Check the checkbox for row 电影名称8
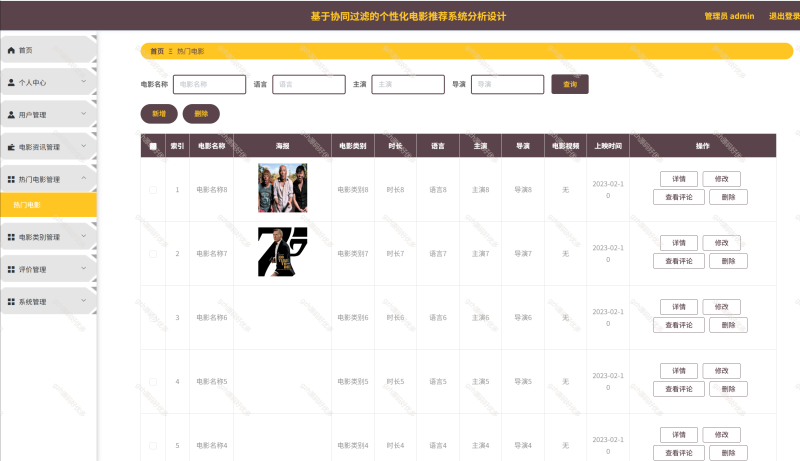 click(153, 189)
